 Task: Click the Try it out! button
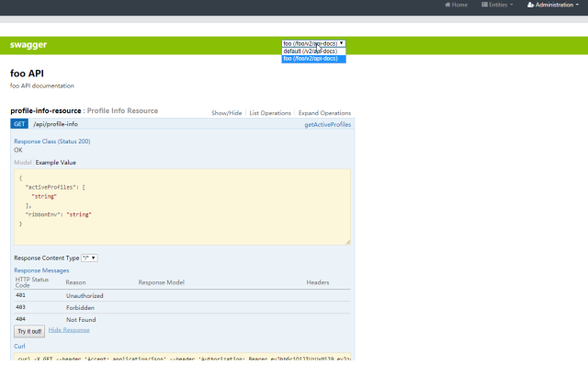pyautogui.click(x=29, y=331)
